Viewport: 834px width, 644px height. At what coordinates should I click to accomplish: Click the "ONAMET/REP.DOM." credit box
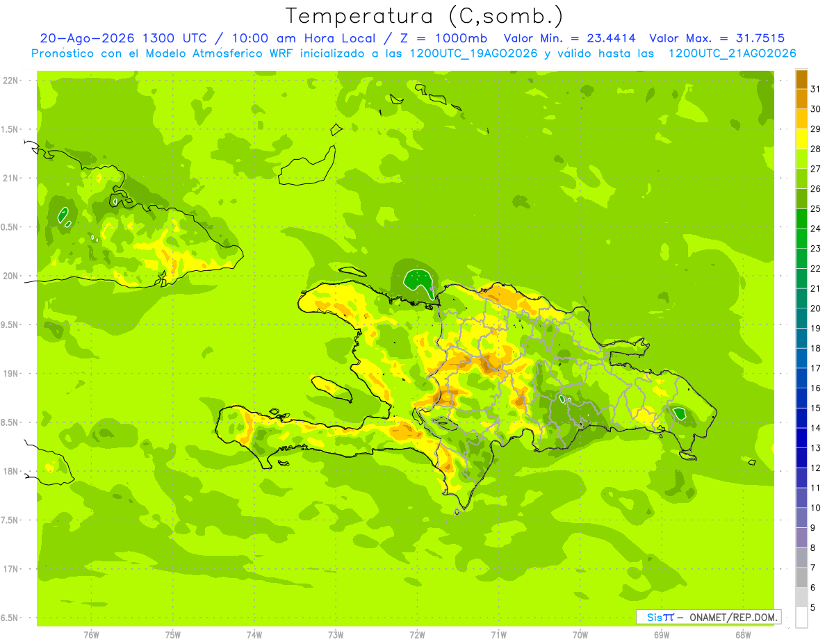(709, 617)
